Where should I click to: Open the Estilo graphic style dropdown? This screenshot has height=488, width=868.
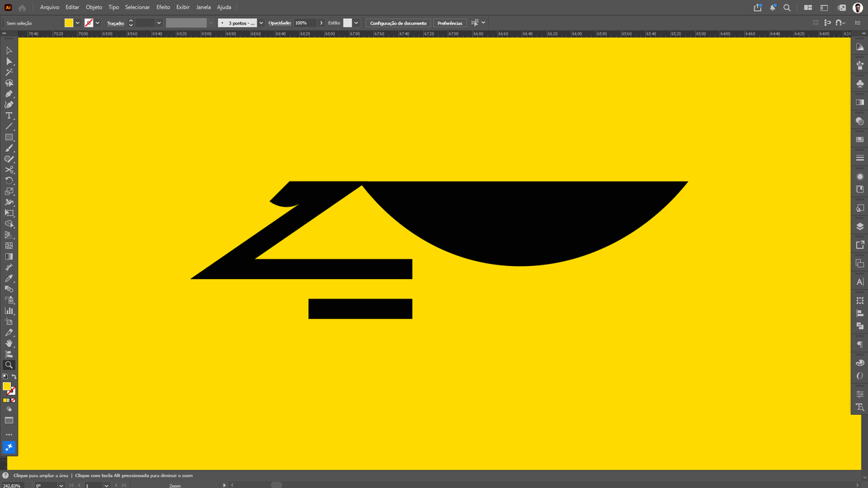[x=356, y=23]
